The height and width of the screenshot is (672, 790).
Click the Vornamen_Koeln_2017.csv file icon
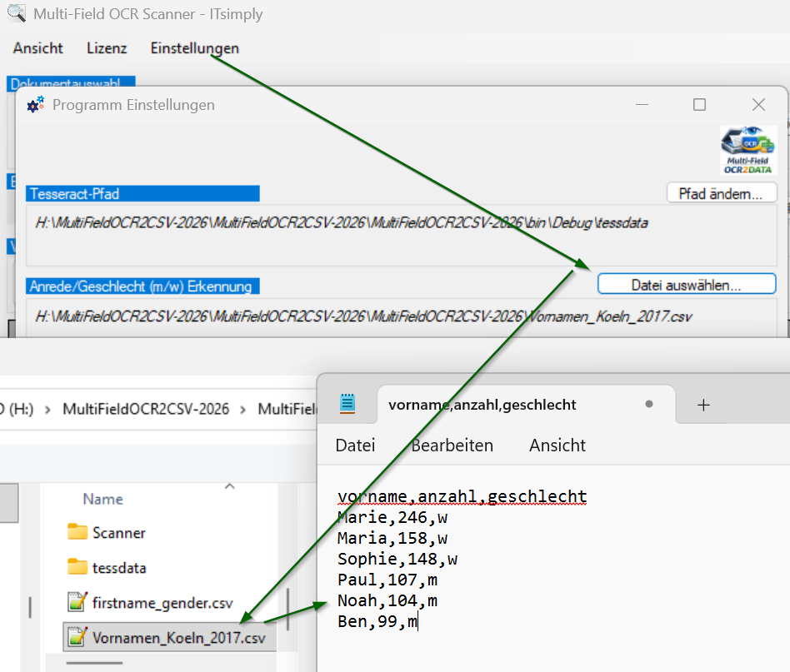(x=77, y=638)
